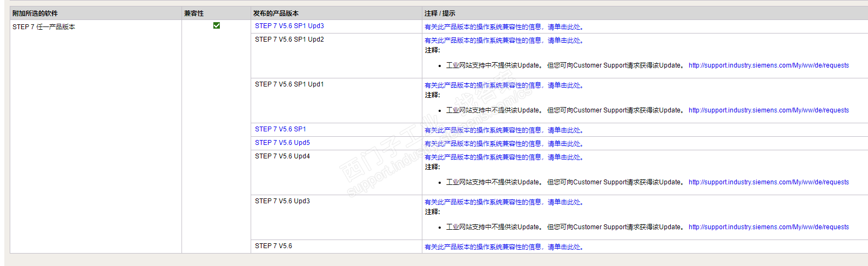Open OS compatibility link in the V5.6 Upd5 row
Viewport: 868px width, 266px height.
(x=503, y=144)
